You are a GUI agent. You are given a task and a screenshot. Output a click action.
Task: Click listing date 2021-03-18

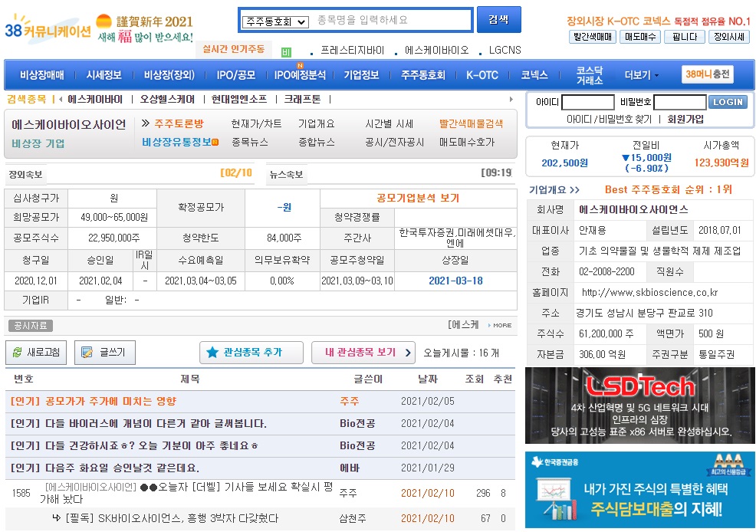(x=455, y=281)
